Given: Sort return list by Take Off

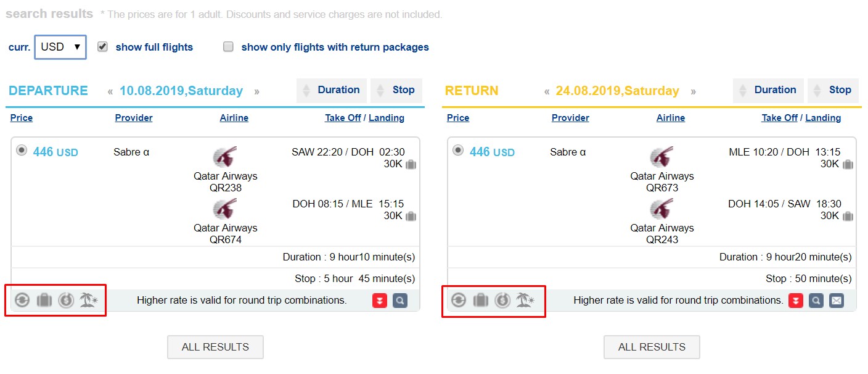Looking at the screenshot, I should 779,118.
